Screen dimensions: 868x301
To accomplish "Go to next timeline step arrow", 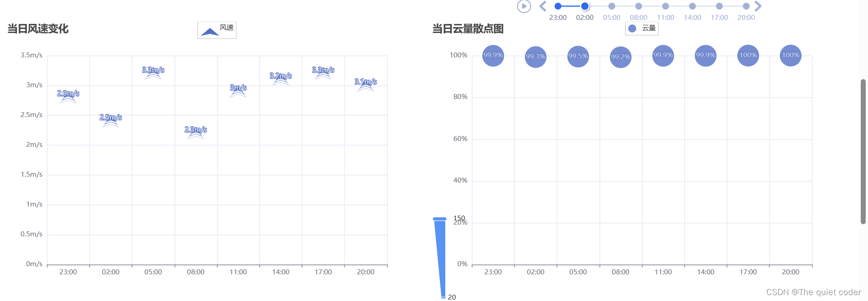I will tap(758, 6).
